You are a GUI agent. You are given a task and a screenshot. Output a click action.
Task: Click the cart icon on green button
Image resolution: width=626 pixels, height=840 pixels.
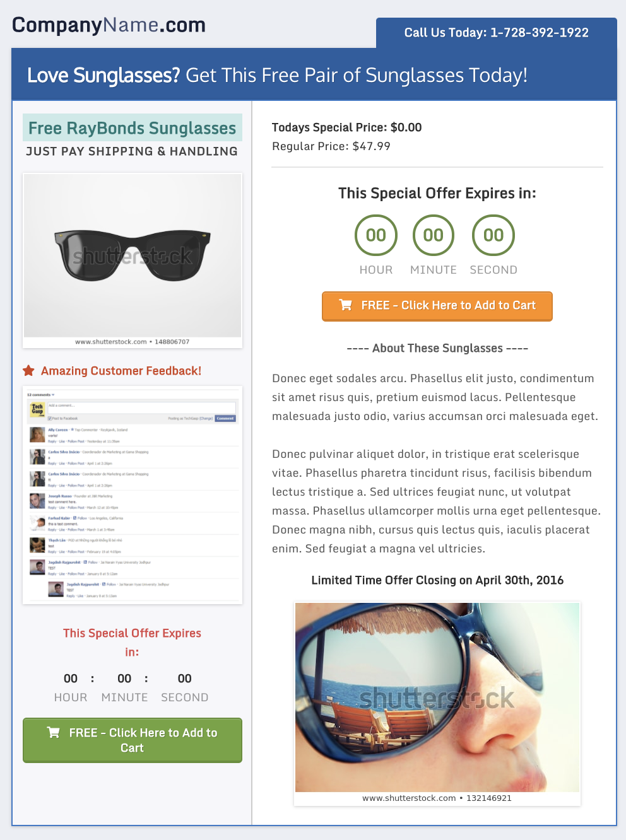pyautogui.click(x=54, y=733)
